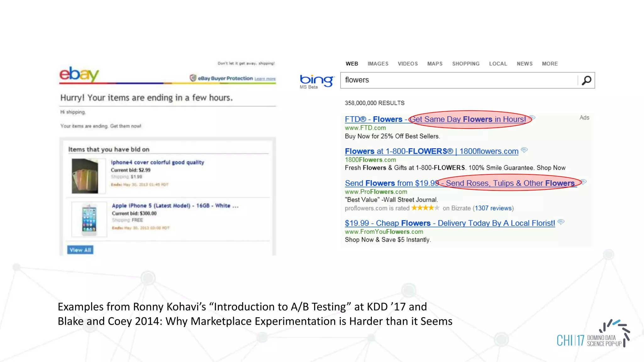644x362 pixels.
Task: Click the Learn more link on eBay email
Action: tap(265, 79)
